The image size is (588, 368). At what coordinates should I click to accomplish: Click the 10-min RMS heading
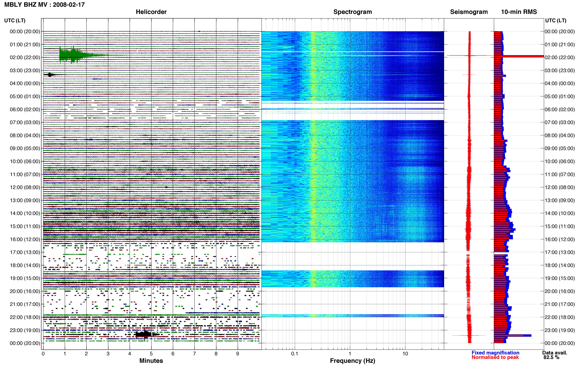pyautogui.click(x=519, y=12)
